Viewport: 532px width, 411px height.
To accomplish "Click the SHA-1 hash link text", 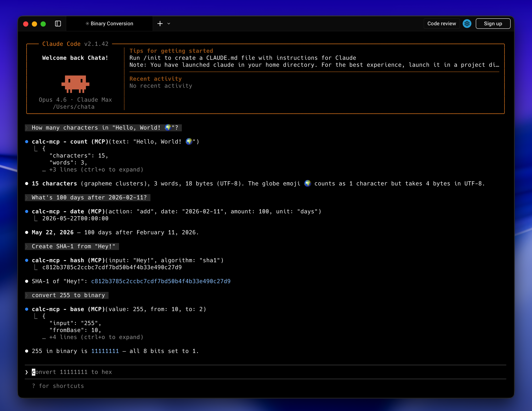I will (161, 281).
